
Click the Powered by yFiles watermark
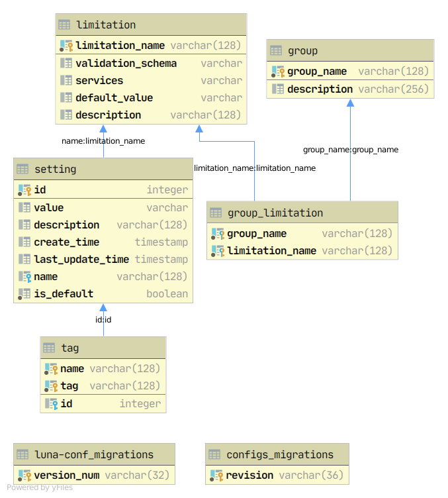tap(40, 488)
